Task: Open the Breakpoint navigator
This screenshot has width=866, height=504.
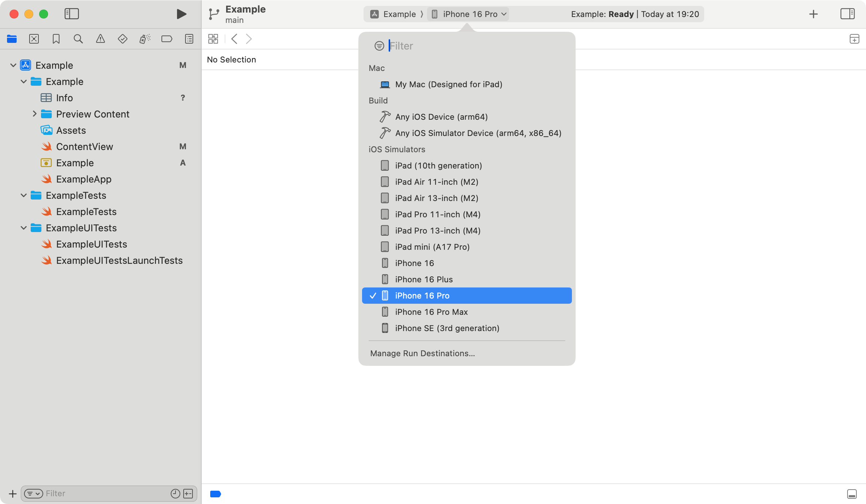Action: tap(167, 39)
